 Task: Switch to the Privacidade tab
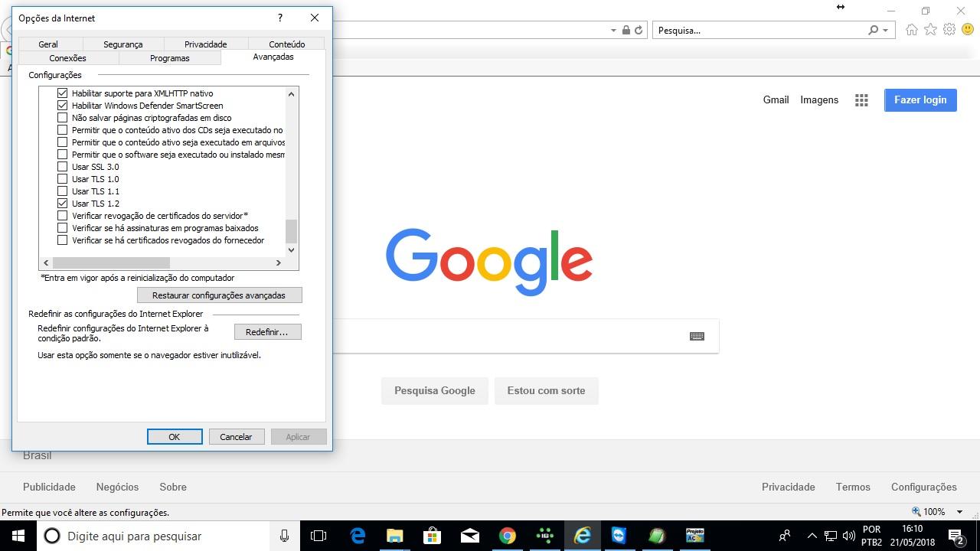click(x=205, y=44)
